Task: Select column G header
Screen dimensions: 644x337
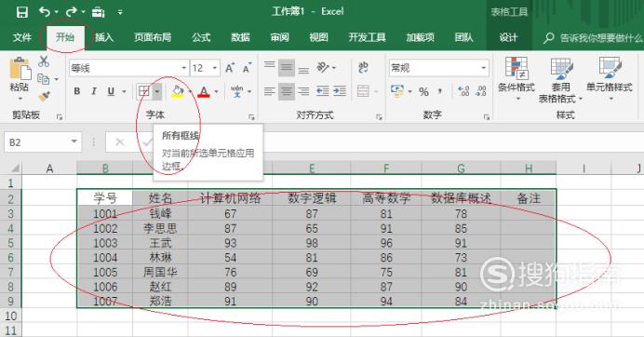Action: (x=461, y=168)
